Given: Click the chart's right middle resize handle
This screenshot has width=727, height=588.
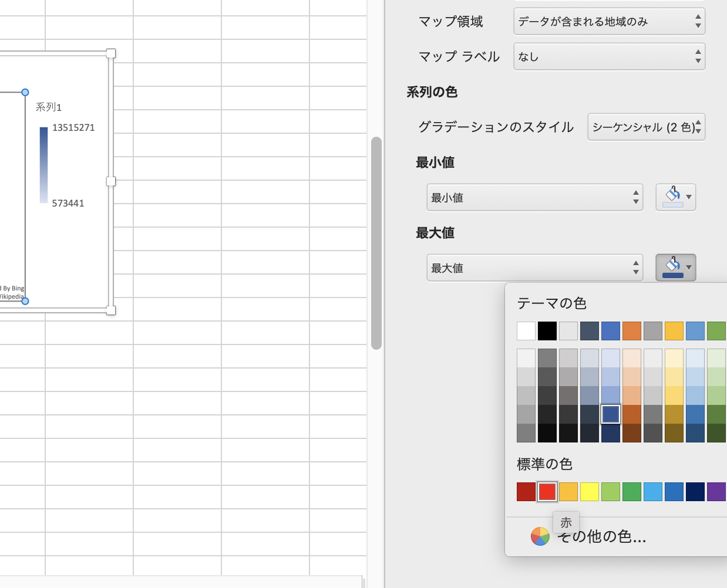Looking at the screenshot, I should point(111,181).
